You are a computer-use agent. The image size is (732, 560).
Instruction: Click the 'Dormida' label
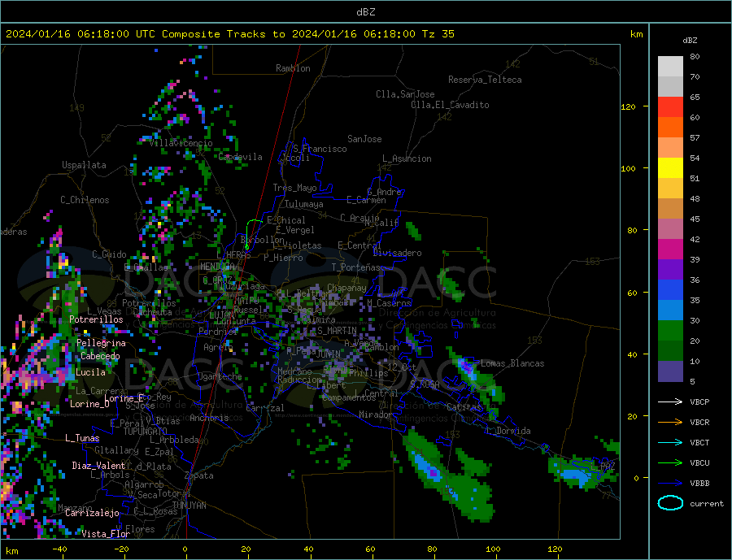513,432
